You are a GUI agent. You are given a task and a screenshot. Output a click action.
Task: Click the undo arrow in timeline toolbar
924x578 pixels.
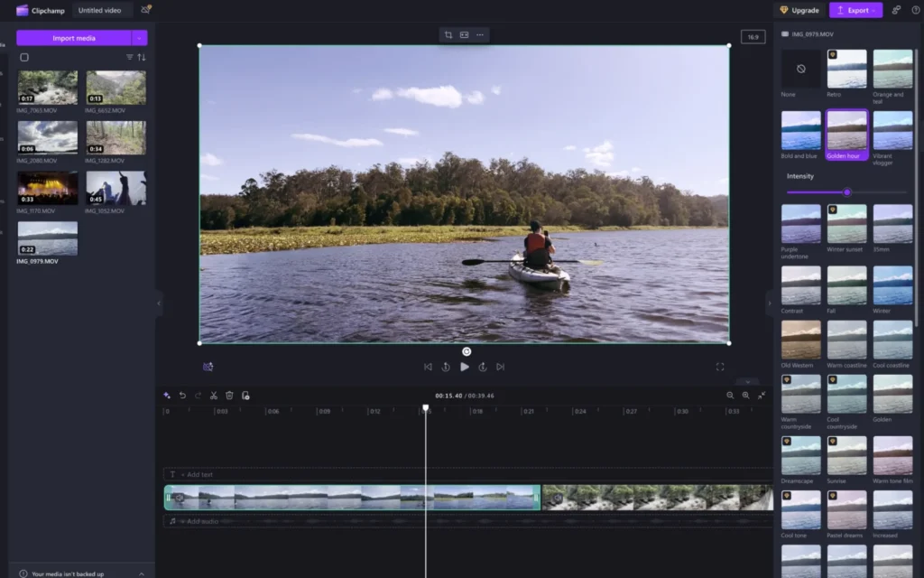coord(182,396)
